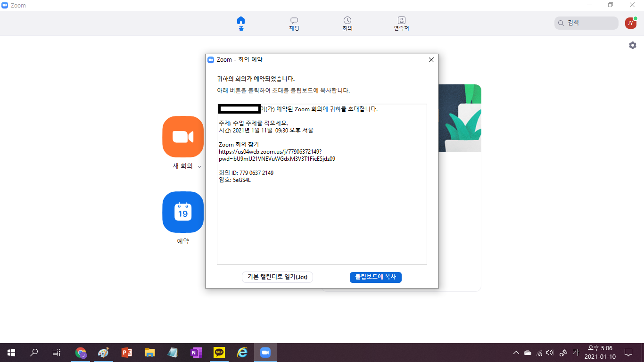This screenshot has height=362, width=644.
Task: Launch Chrome from the taskbar
Action: 81,352
